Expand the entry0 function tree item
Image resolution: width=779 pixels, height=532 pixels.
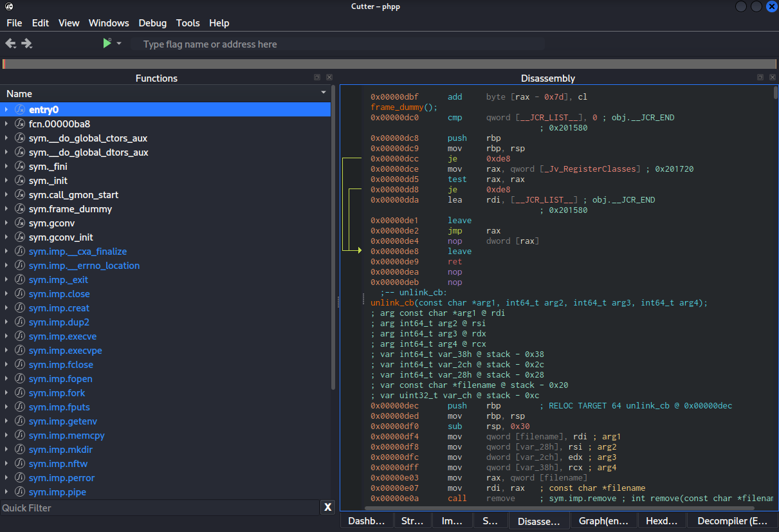click(x=6, y=110)
